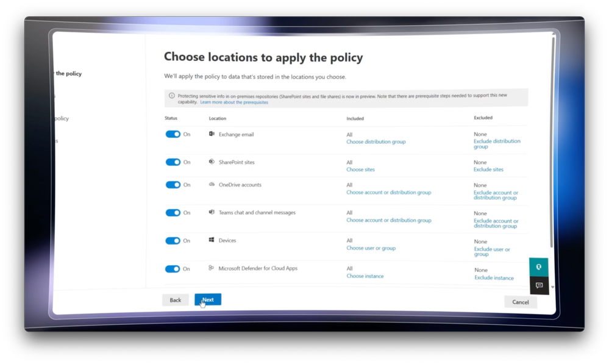Cancel the policy wizard
The height and width of the screenshot is (364, 609).
[x=521, y=302]
